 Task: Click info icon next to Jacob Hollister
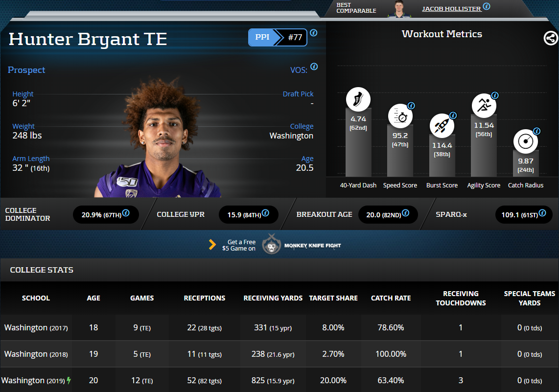[x=486, y=6]
